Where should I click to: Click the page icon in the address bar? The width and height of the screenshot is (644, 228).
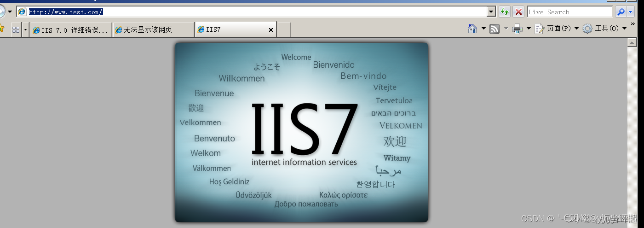pos(22,12)
